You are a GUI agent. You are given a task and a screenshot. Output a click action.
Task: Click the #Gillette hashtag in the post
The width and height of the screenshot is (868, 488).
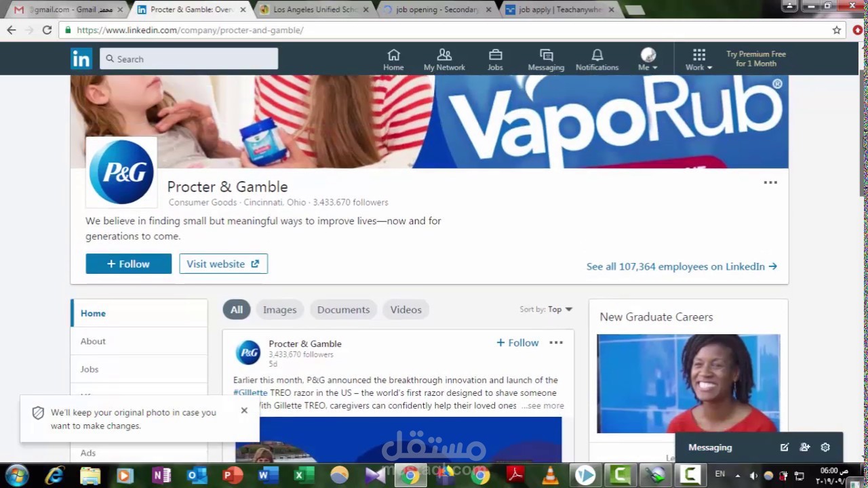[x=250, y=392]
